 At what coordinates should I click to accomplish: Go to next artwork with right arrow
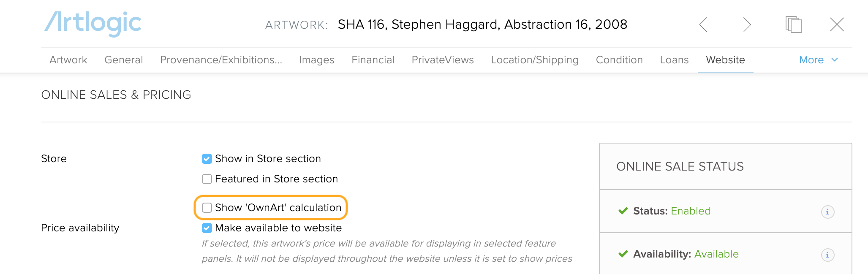point(747,24)
